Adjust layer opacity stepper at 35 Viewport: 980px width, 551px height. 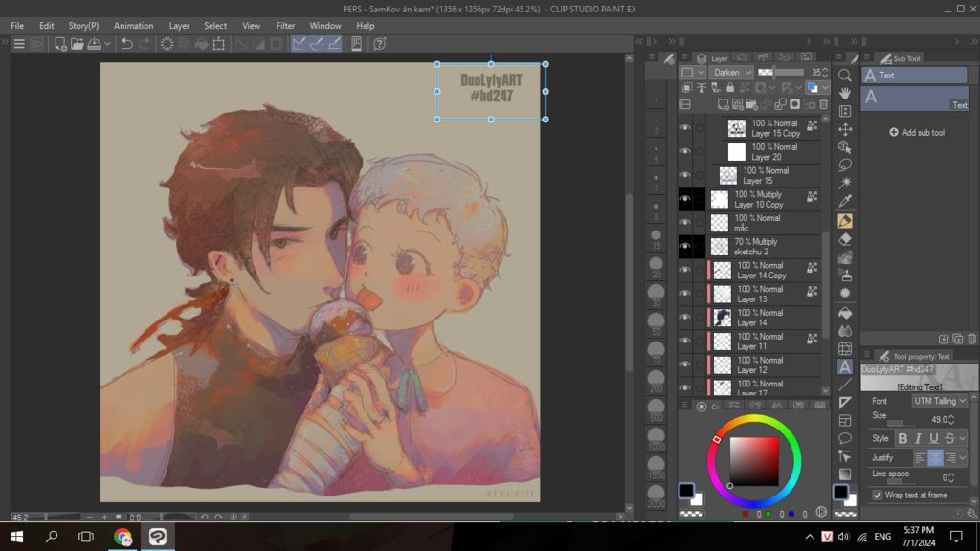pos(825,73)
